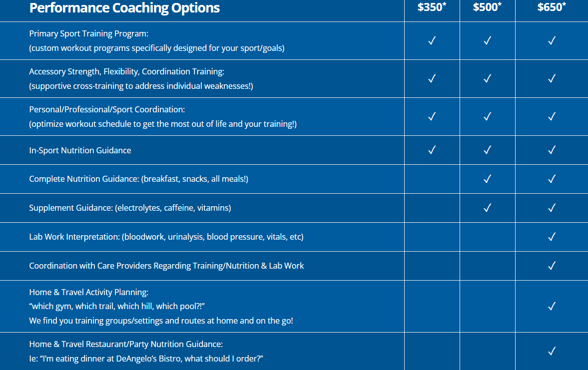Click $650 checkmark for Restaurant/Party Nutrition Guidance
This screenshot has width=588, height=370.
coord(552,351)
